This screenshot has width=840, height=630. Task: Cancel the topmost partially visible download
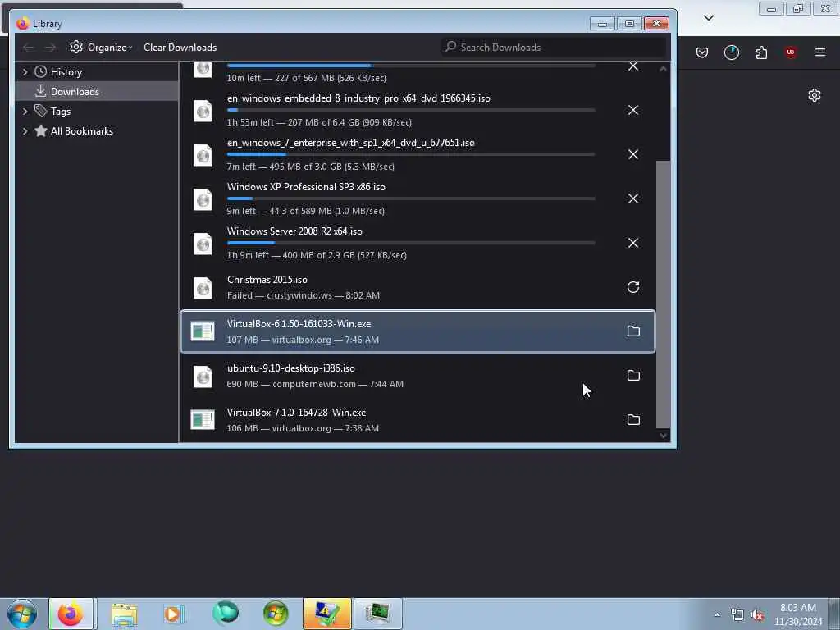click(x=632, y=66)
